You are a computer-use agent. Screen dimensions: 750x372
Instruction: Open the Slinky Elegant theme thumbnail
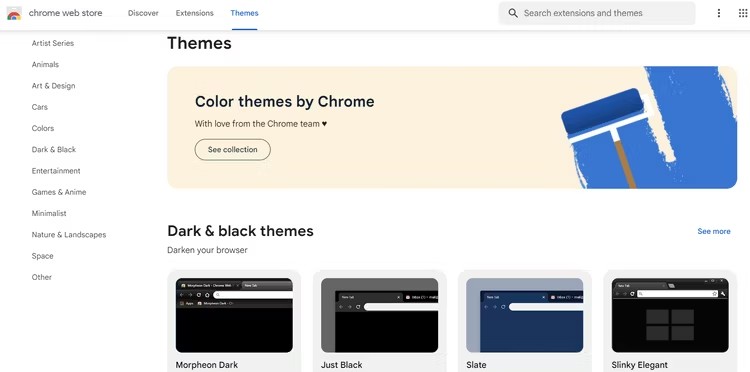pyautogui.click(x=670, y=316)
